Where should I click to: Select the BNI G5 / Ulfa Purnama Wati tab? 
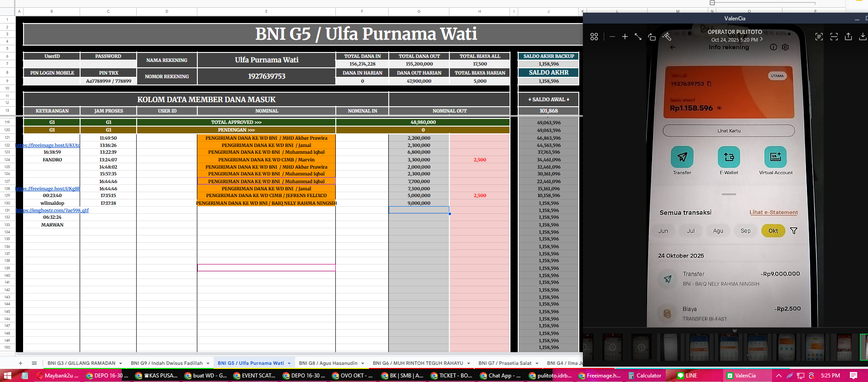pyautogui.click(x=251, y=363)
